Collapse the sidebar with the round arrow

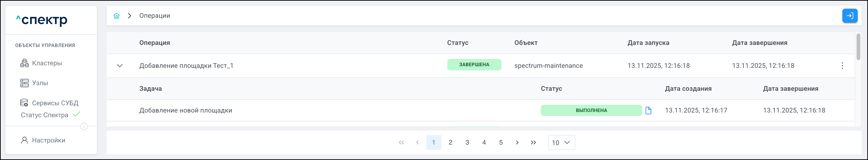coord(84,127)
